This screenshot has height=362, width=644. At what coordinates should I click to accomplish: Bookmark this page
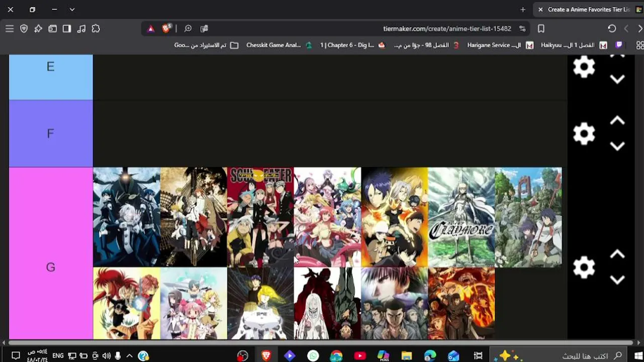541,29
